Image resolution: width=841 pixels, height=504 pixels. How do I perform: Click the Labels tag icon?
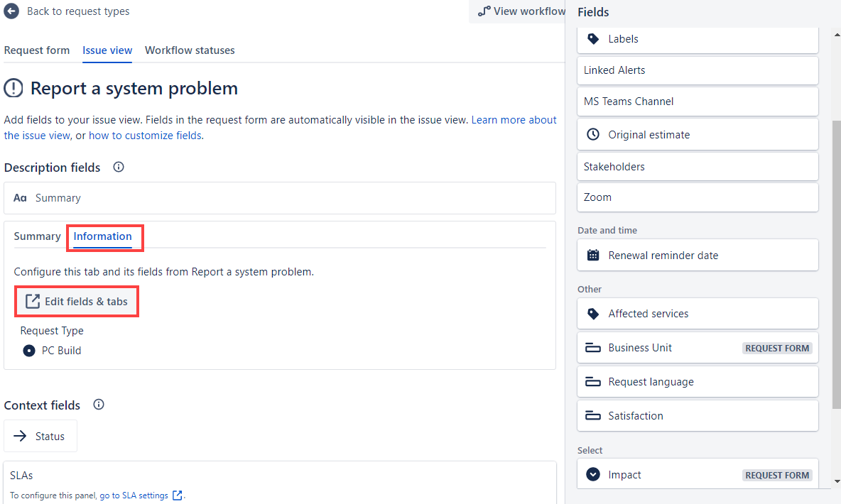coord(592,39)
